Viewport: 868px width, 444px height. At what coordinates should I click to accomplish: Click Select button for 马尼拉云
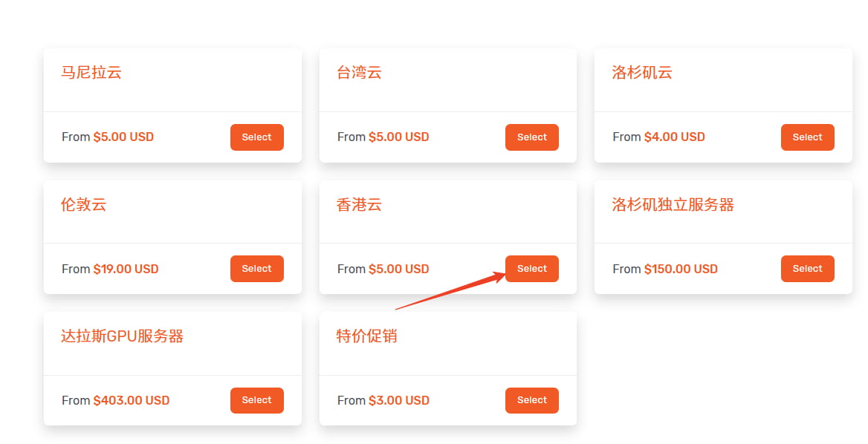coord(256,137)
